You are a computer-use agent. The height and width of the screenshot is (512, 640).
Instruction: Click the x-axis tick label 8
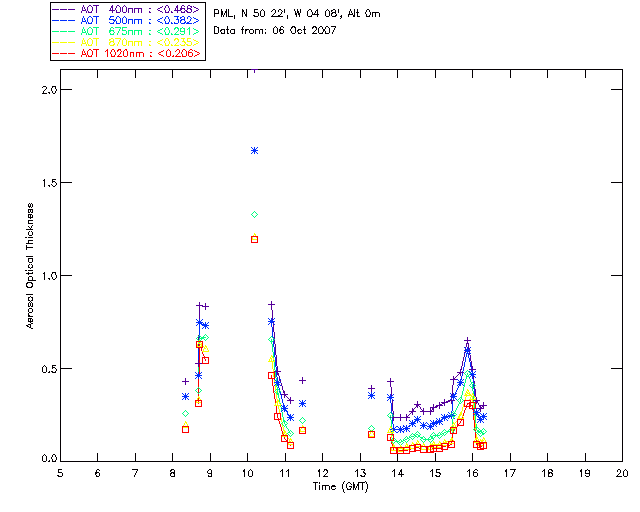(x=173, y=473)
